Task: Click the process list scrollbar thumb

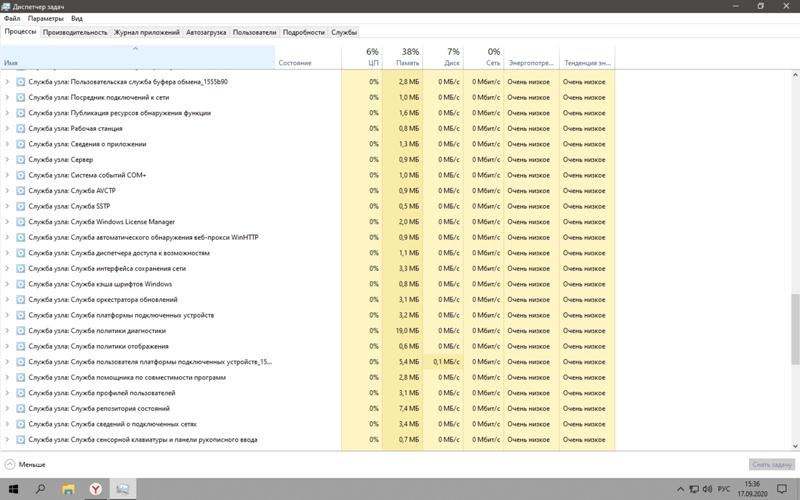Action: 795,329
